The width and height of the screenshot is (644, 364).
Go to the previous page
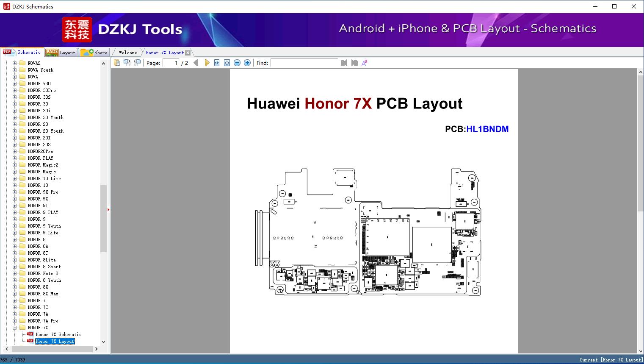[x=196, y=63]
